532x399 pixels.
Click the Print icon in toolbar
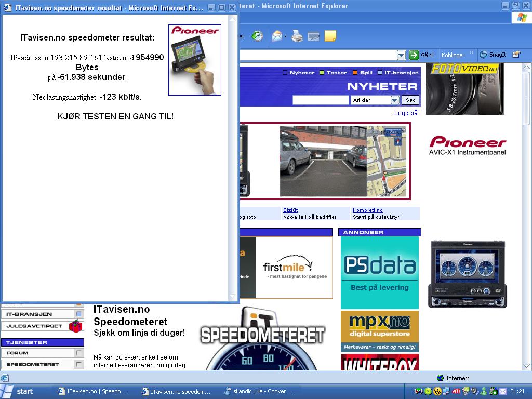(x=297, y=36)
